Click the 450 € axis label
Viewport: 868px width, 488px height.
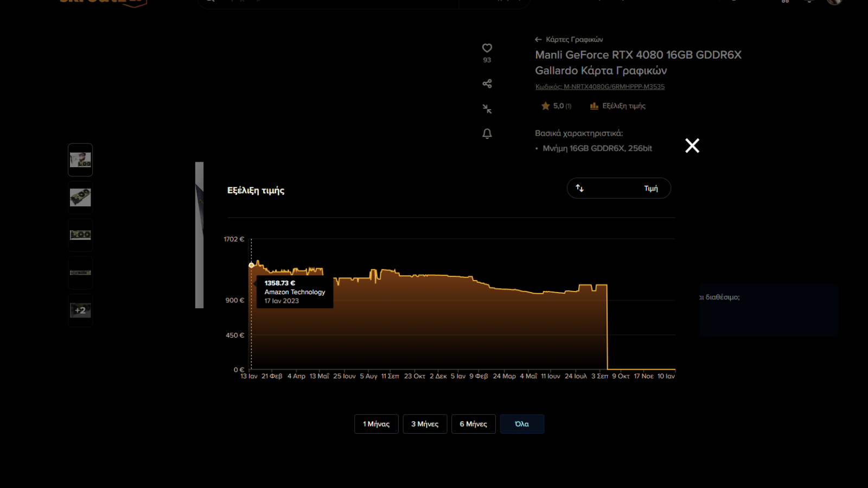click(x=235, y=335)
